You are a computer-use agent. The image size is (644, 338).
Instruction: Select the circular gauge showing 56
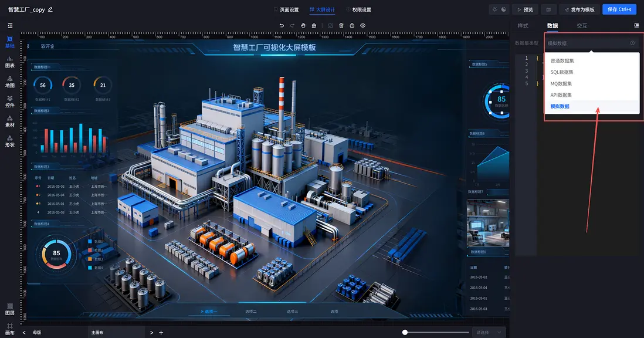coord(43,85)
